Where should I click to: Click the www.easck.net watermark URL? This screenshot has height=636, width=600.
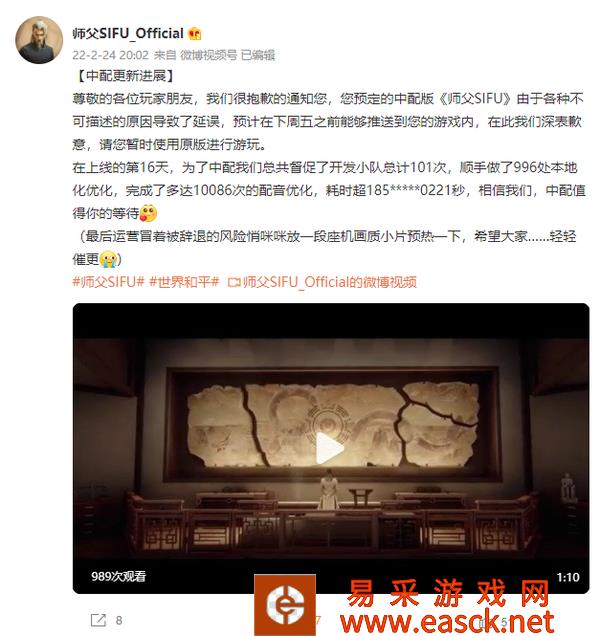447,622
